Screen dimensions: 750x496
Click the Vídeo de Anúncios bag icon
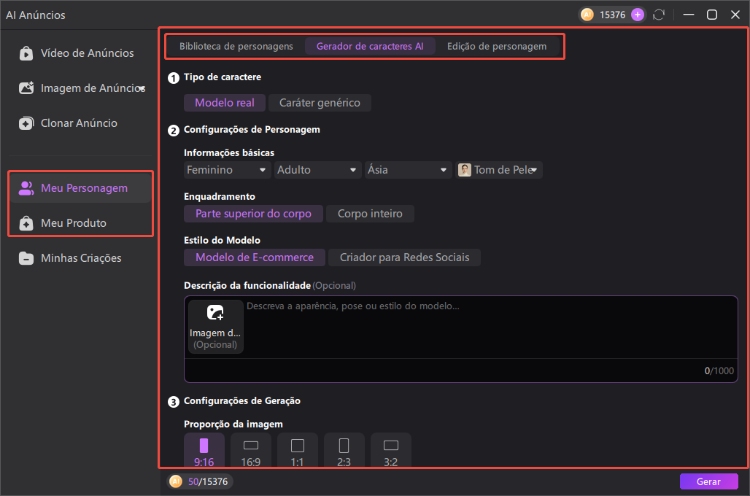pyautogui.click(x=26, y=53)
